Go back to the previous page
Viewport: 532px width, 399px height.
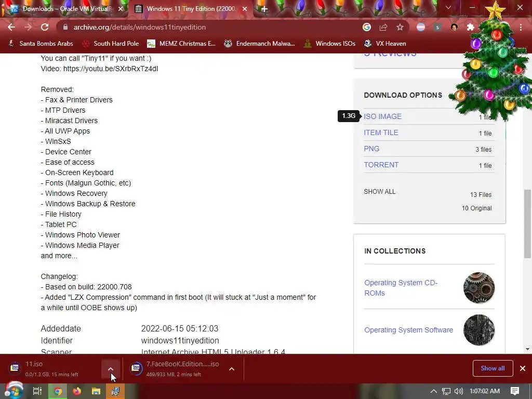pyautogui.click(x=11, y=27)
